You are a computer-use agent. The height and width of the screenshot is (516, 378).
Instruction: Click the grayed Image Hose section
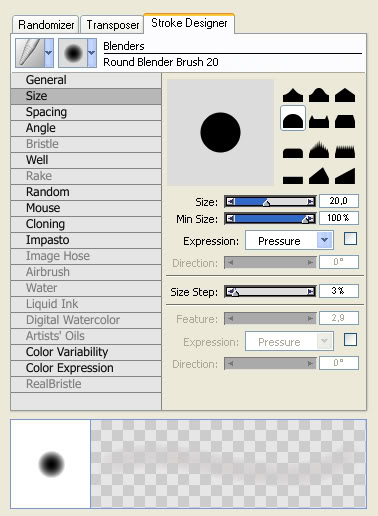(86, 256)
